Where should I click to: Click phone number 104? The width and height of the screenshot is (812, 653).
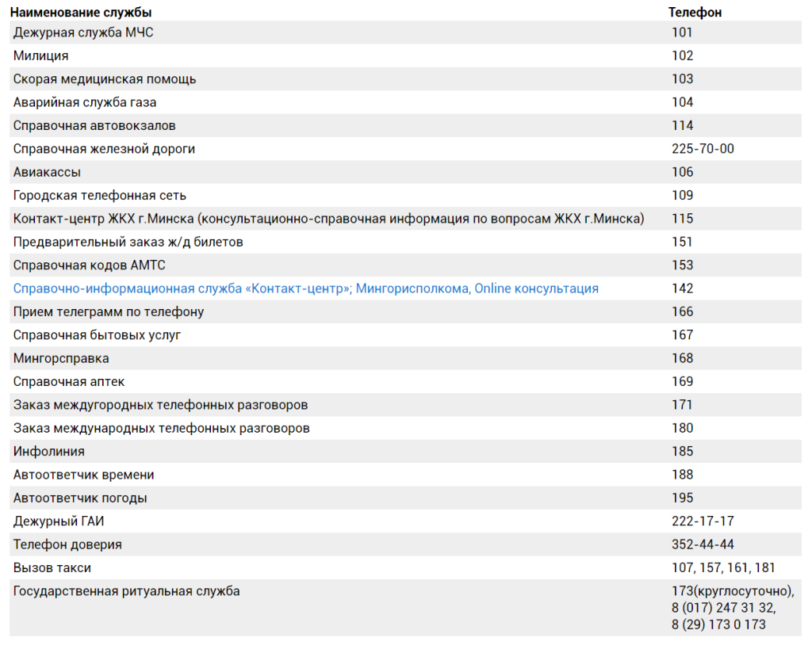(x=683, y=102)
